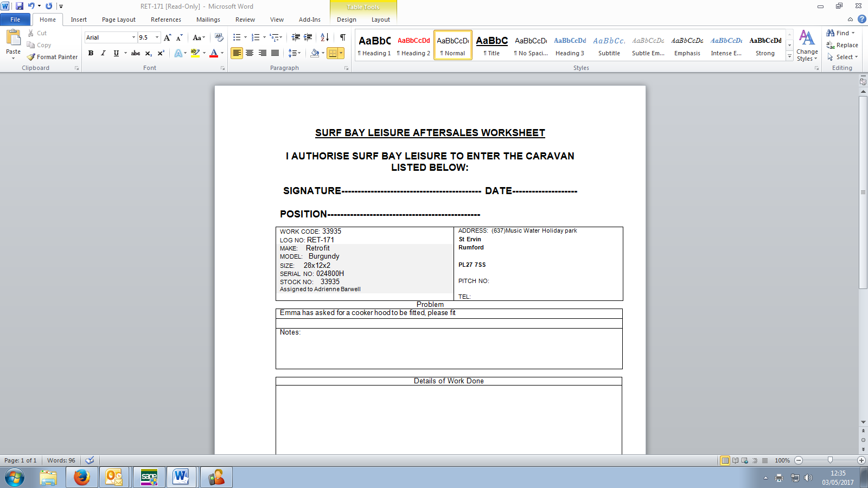Open the File tab

pyautogui.click(x=15, y=20)
